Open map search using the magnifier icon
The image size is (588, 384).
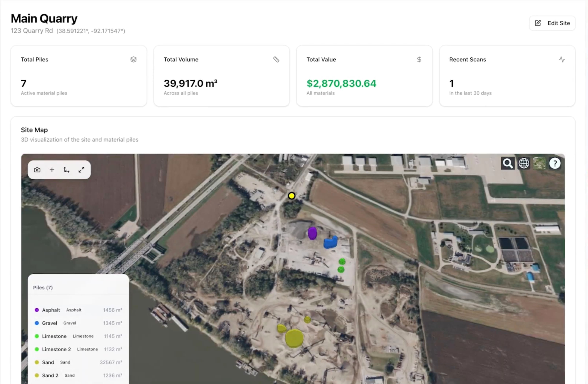508,163
